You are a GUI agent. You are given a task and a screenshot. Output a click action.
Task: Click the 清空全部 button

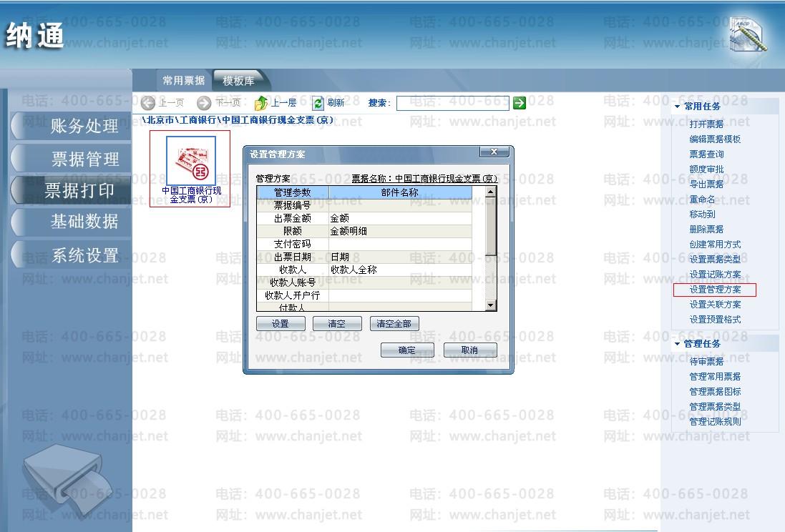[x=394, y=324]
